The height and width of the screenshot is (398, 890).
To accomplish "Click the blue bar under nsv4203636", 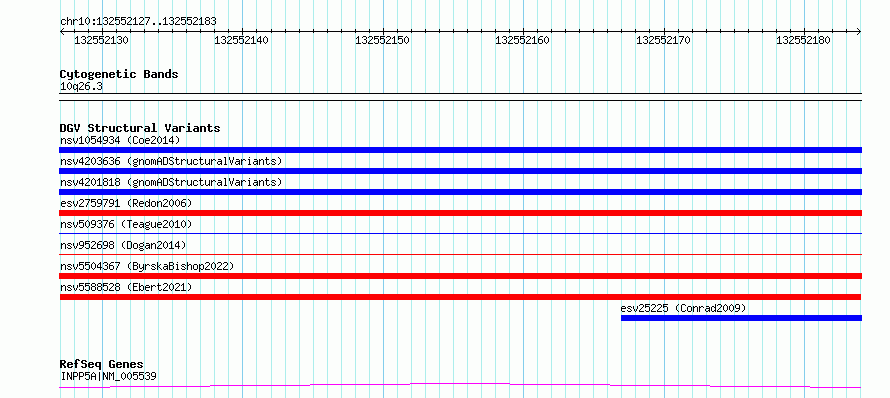I will (x=460, y=171).
